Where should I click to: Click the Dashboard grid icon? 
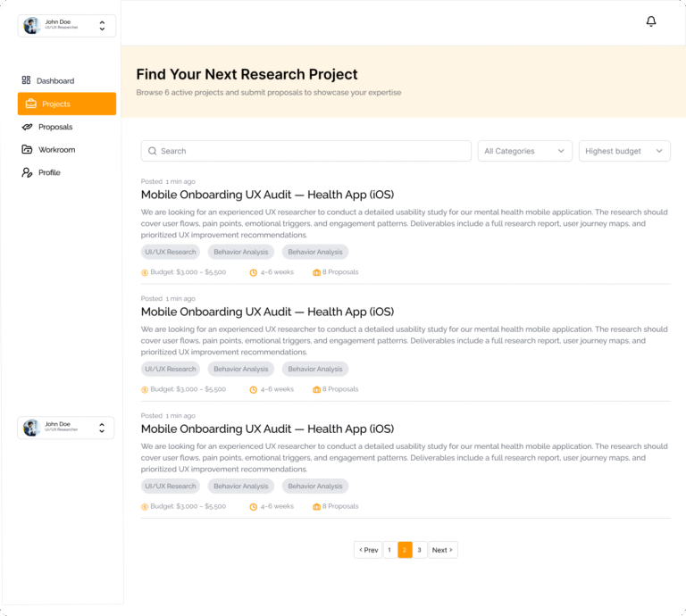click(x=27, y=80)
